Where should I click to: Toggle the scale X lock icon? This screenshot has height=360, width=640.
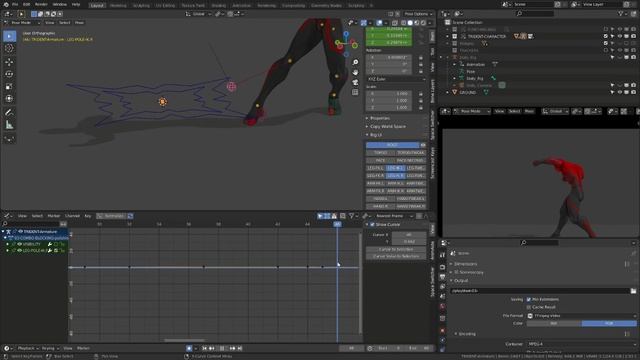click(x=421, y=93)
